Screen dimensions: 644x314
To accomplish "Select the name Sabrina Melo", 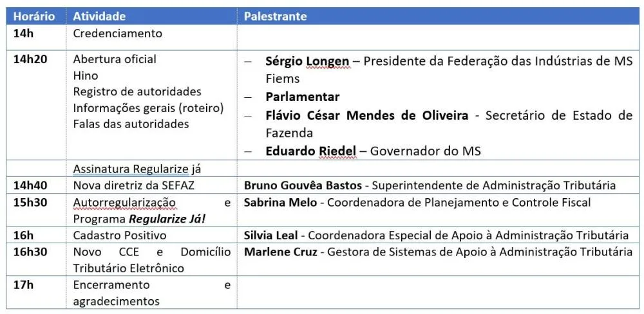I will [x=280, y=203].
